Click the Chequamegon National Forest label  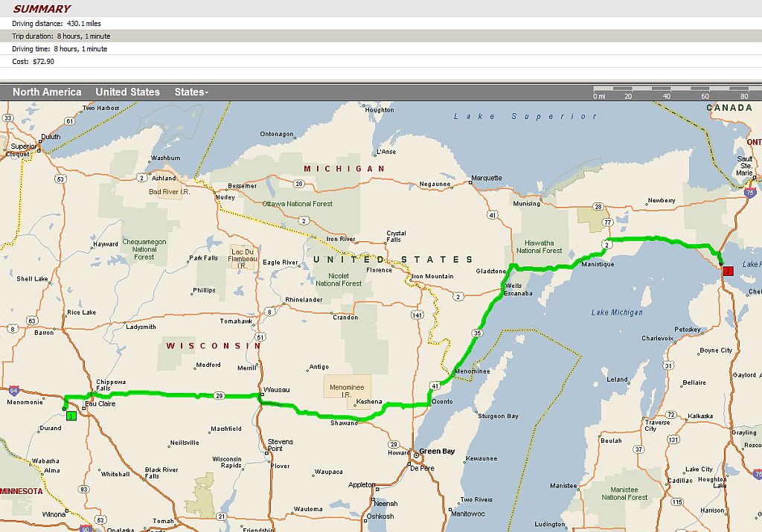(x=144, y=249)
